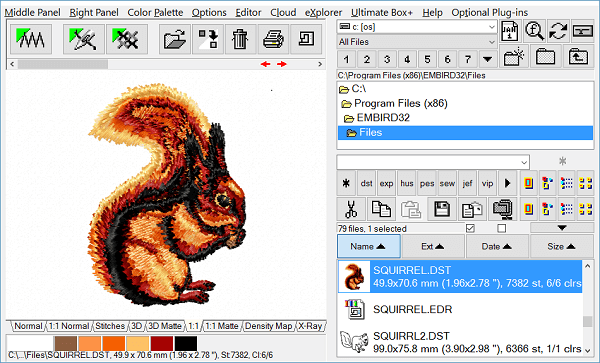Select the dark red color swatch

pyautogui.click(x=161, y=343)
